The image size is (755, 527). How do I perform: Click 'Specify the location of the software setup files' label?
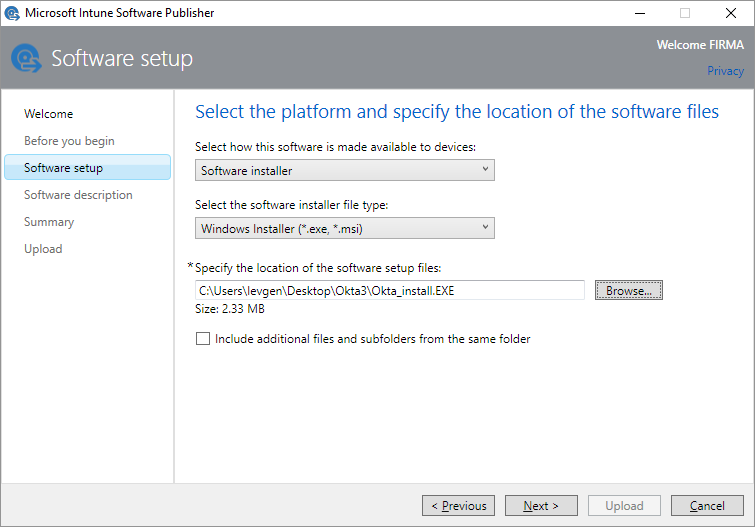[318, 268]
